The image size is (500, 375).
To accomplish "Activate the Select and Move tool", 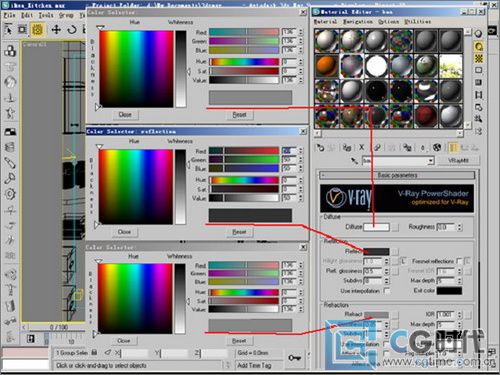I will pyautogui.click(x=56, y=29).
